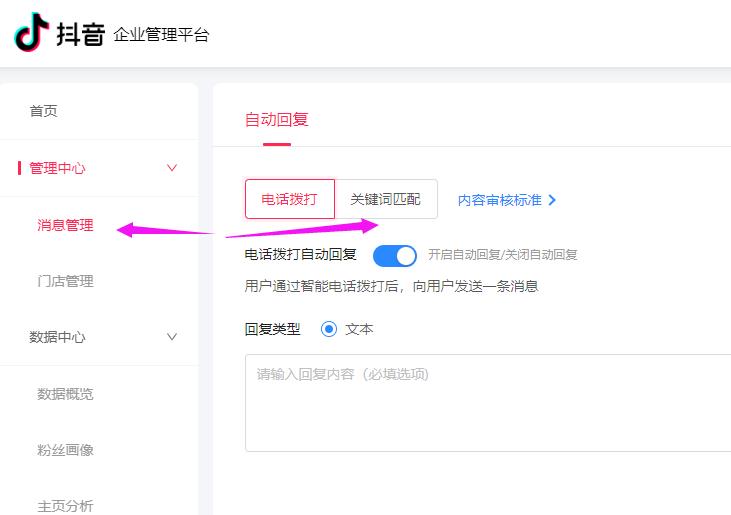This screenshot has height=515, width=731.
Task: Click the 数据中心 menu label
Action: (x=57, y=337)
